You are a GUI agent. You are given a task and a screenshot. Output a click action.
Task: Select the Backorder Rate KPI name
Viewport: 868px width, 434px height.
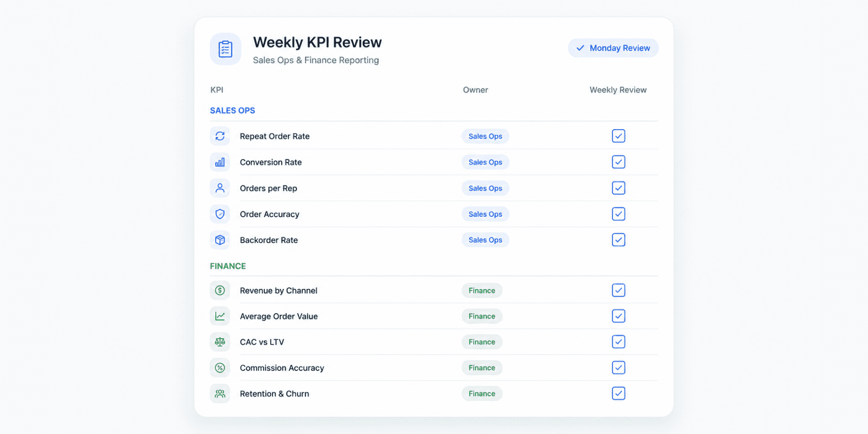(269, 240)
